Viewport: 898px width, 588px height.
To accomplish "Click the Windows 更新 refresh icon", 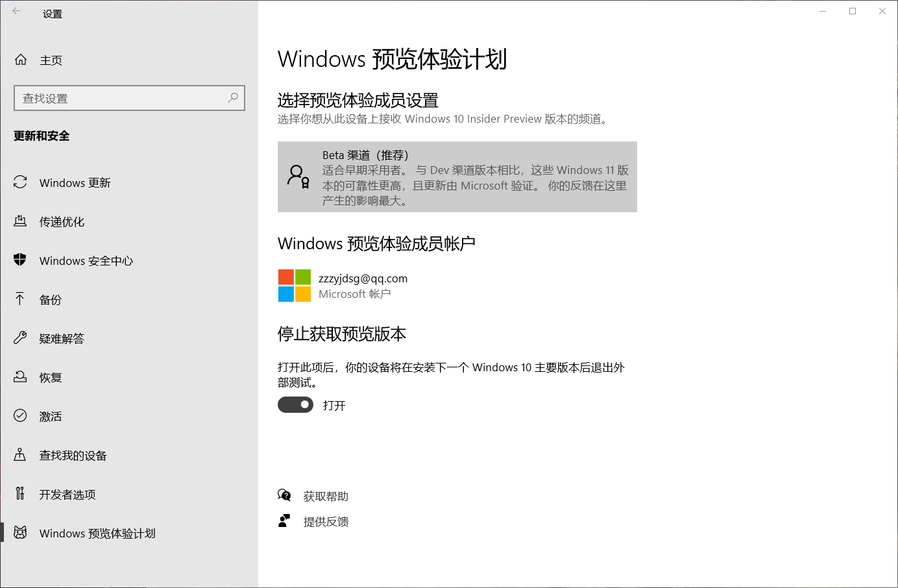I will pos(20,182).
